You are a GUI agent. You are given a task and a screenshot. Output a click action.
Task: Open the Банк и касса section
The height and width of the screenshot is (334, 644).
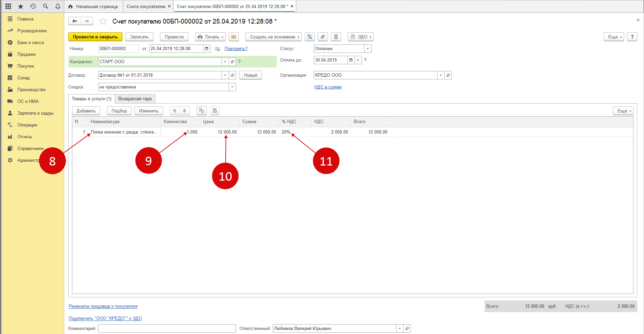(x=31, y=42)
